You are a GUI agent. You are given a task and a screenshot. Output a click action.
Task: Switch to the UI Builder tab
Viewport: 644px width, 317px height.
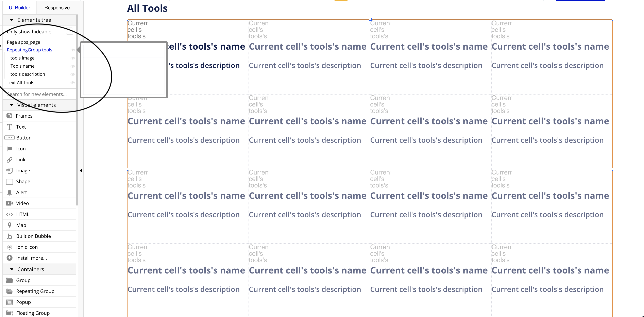pos(19,8)
